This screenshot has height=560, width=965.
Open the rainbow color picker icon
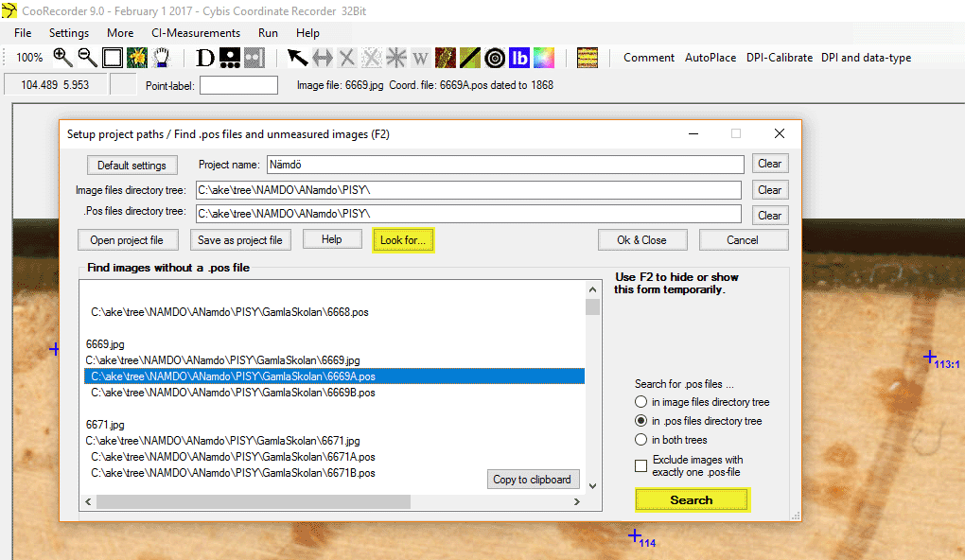pos(544,58)
